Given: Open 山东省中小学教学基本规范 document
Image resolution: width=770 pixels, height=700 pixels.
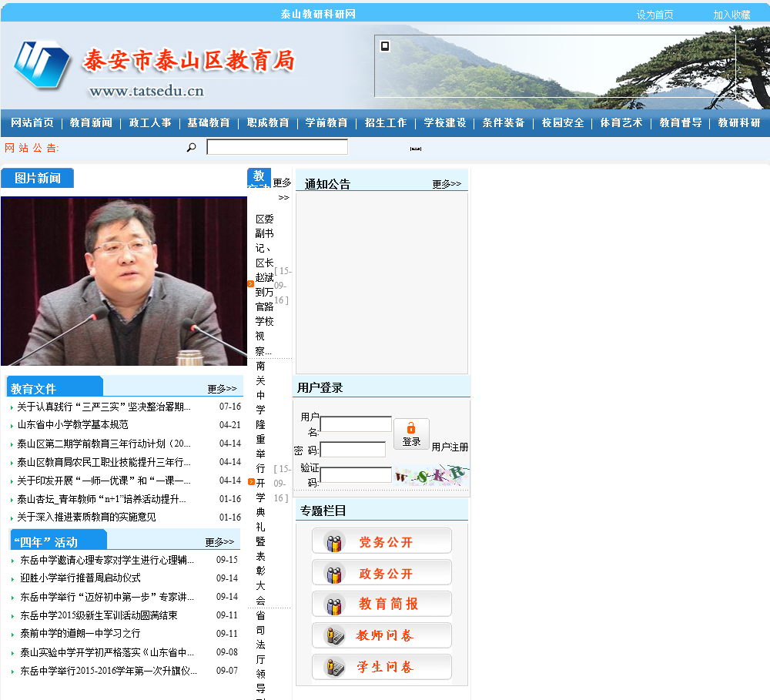Looking at the screenshot, I should pos(72,424).
